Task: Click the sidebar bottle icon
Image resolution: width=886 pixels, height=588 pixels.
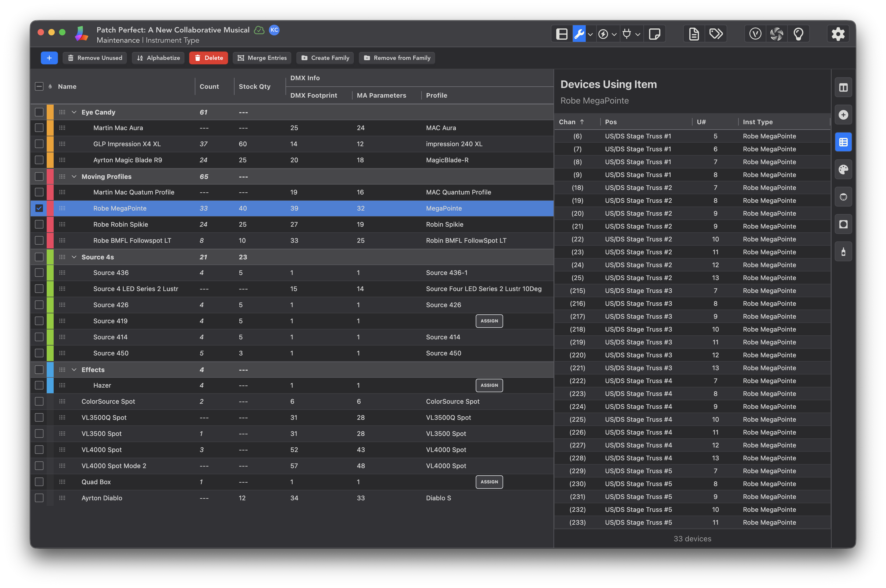Action: [843, 252]
